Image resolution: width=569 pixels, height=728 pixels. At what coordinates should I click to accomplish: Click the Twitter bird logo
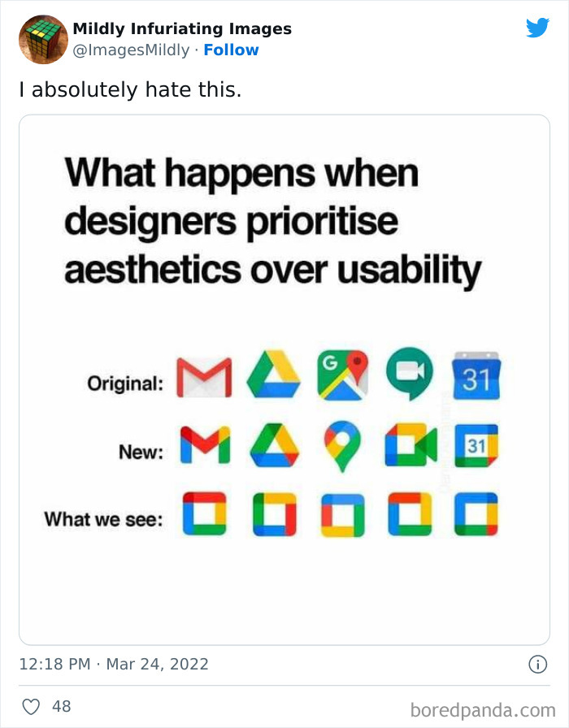537,28
